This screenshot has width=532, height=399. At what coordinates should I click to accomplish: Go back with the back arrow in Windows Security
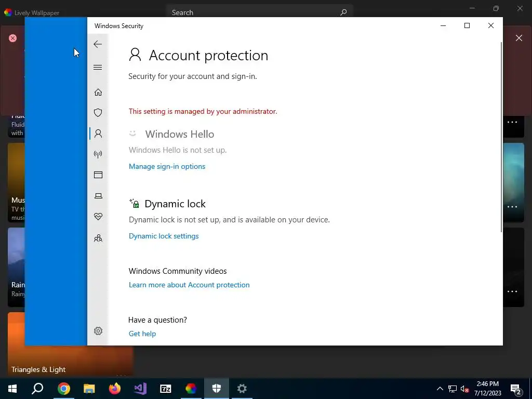tap(98, 44)
